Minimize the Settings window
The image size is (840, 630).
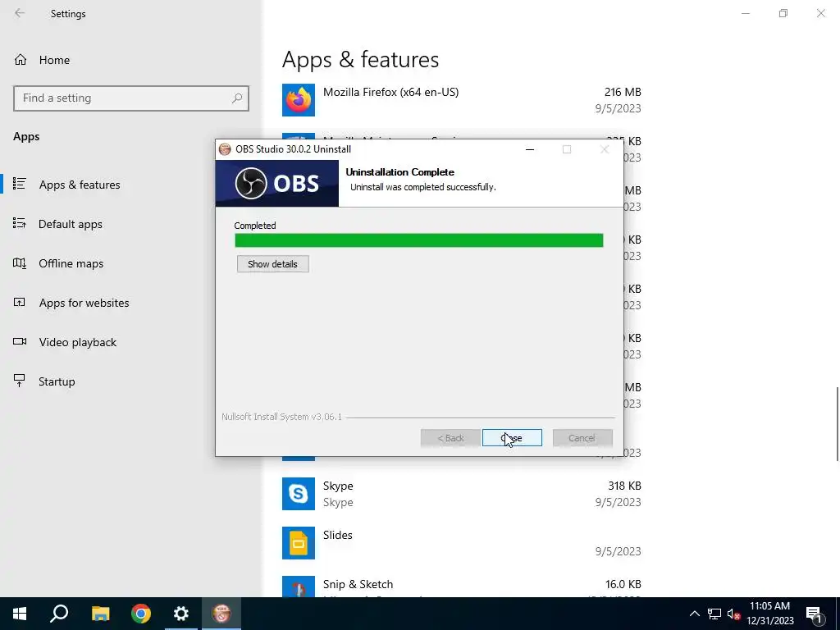coord(746,13)
